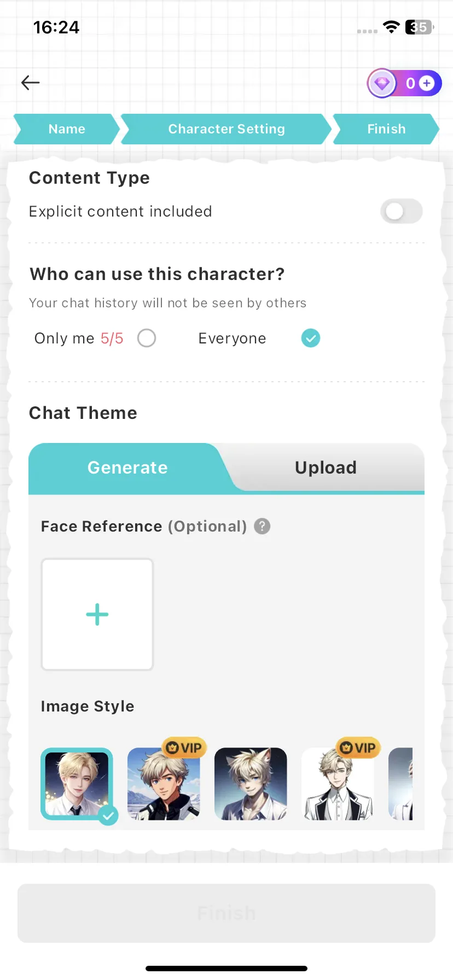Pick the black-and-white suit style thumbnail
The height and width of the screenshot is (980, 453).
338,784
